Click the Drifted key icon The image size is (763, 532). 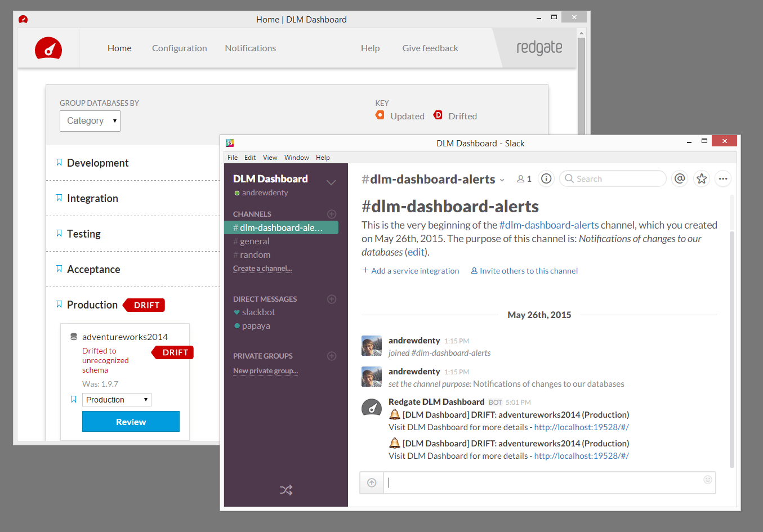pos(438,115)
